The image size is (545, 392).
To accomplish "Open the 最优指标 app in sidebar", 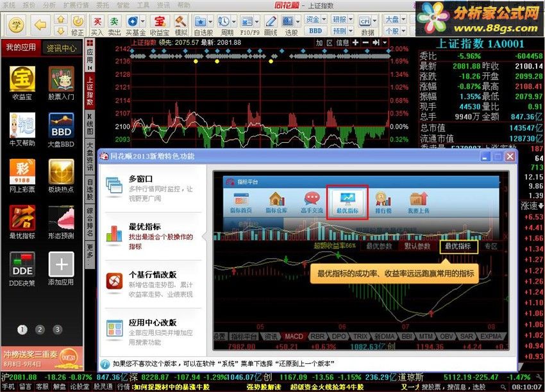I will 22,222.
